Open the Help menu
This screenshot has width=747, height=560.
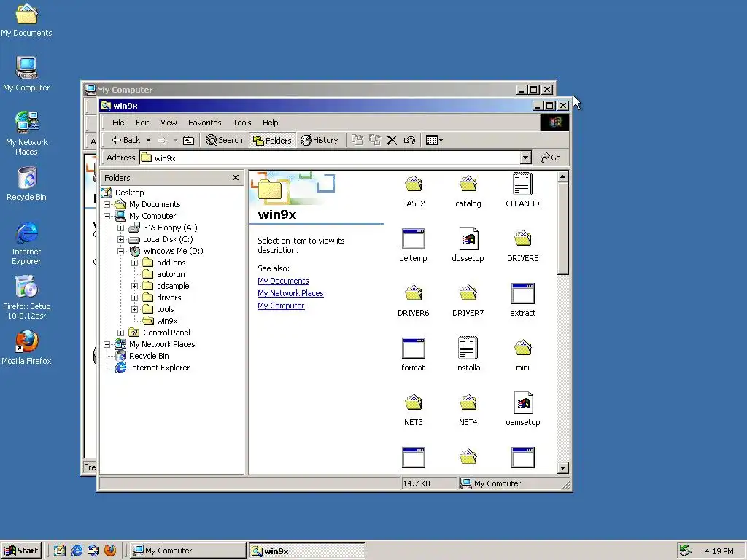point(270,122)
